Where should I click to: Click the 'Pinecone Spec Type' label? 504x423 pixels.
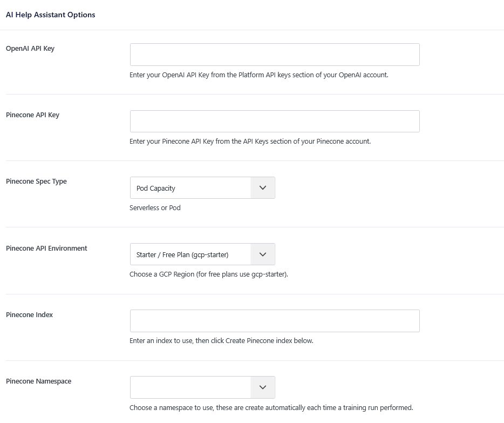click(x=36, y=182)
